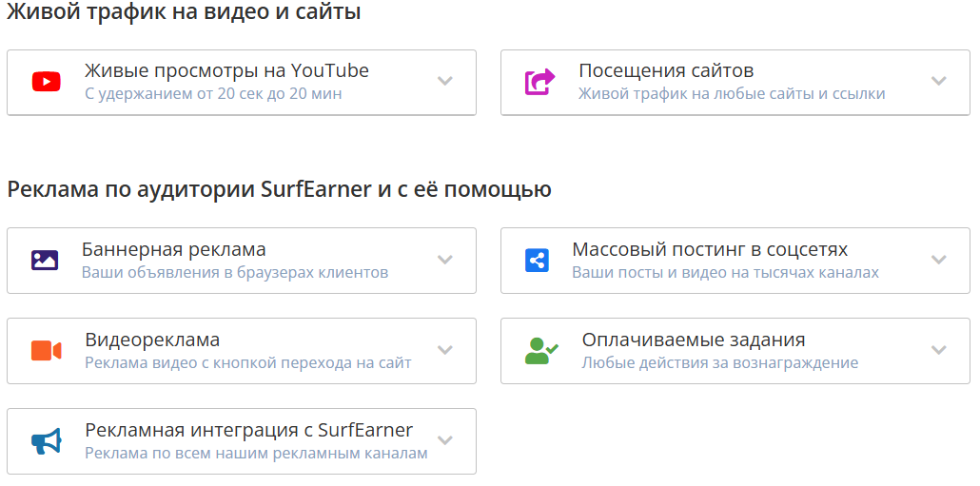Click subtitle Ваши объявления в браузерах клиентов
The width and height of the screenshot is (980, 486).
pos(234,272)
